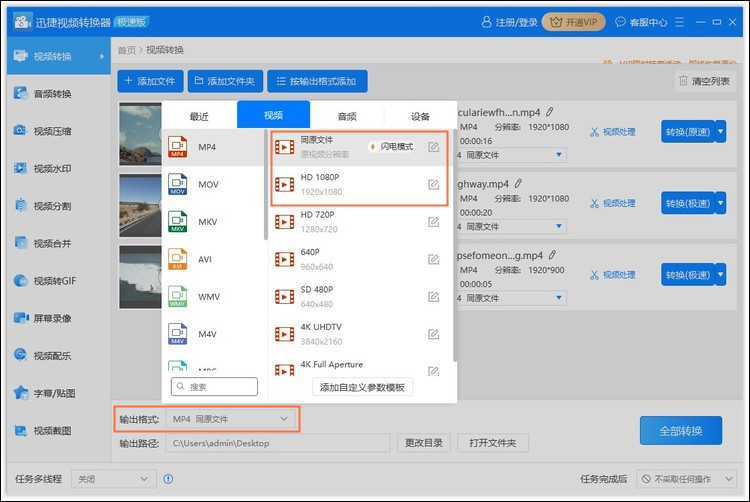The image size is (750, 502).
Task: Expand the 转换(极速) arrow for the 1920*900 file
Action: coord(720,274)
